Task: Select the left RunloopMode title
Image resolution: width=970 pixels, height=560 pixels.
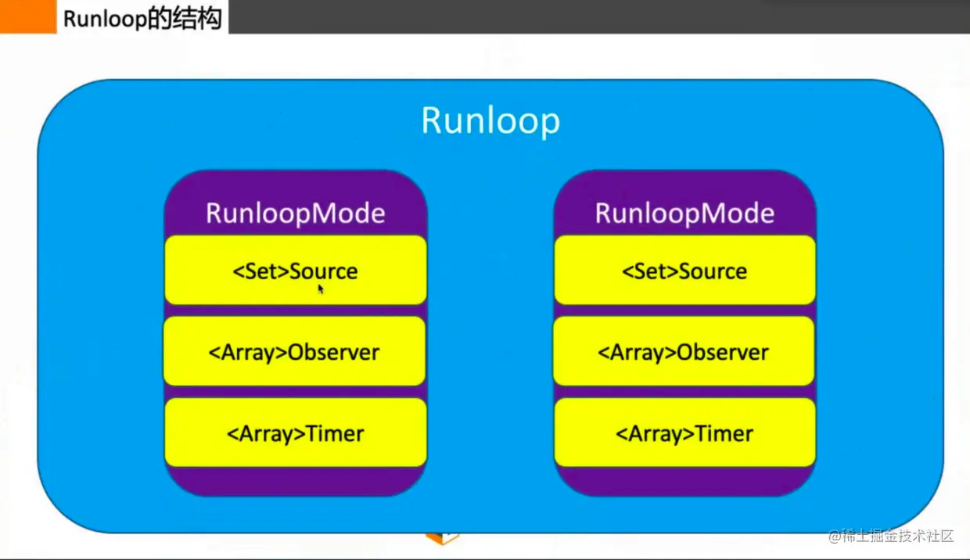Action: 296,214
